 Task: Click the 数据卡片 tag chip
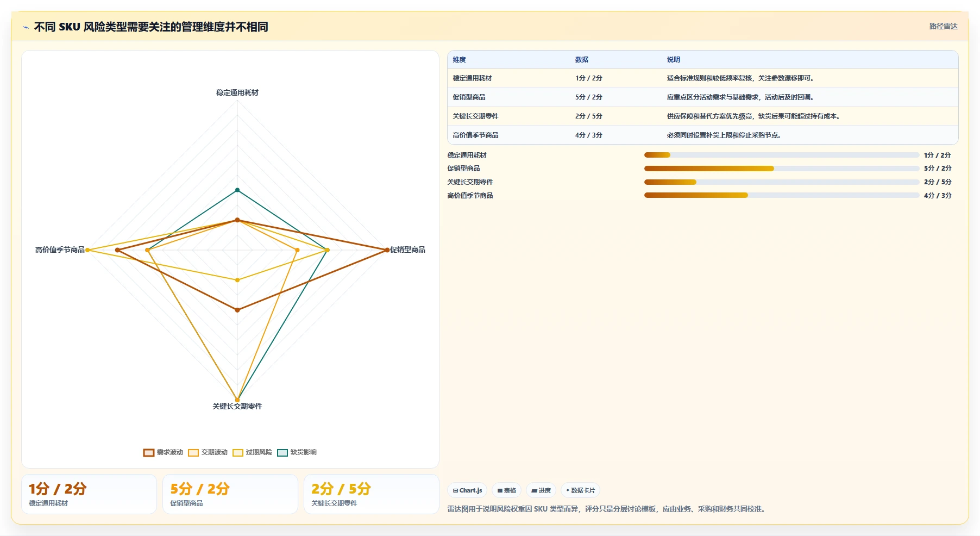(x=580, y=490)
